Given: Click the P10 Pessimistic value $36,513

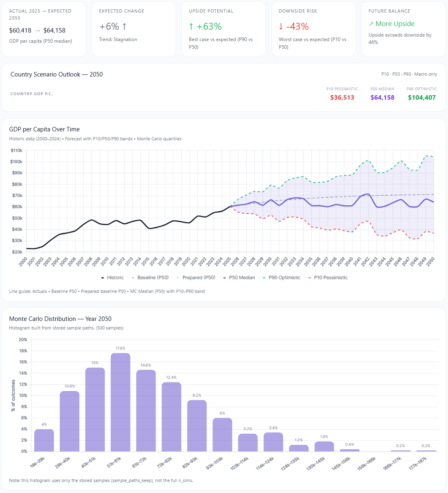Looking at the screenshot, I should pos(342,98).
